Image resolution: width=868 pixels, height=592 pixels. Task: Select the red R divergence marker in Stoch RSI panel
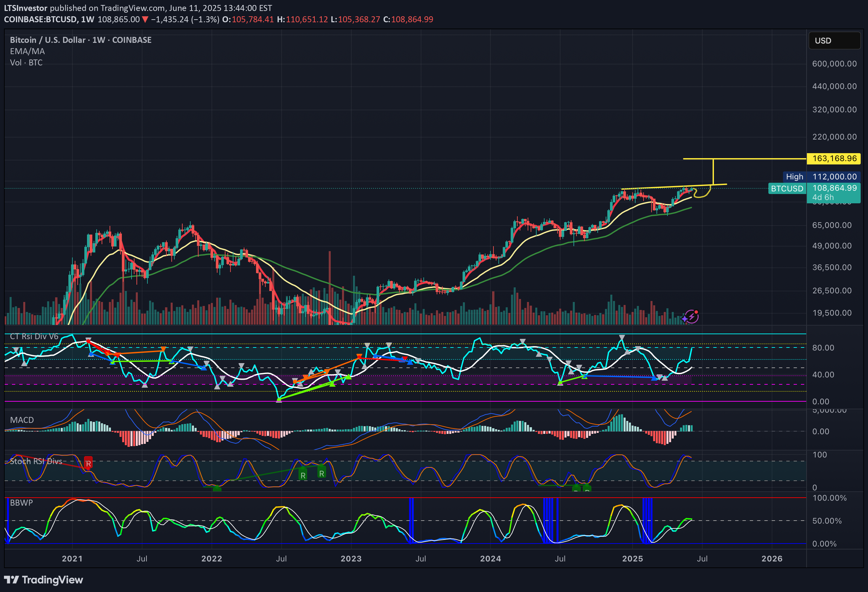tap(88, 463)
